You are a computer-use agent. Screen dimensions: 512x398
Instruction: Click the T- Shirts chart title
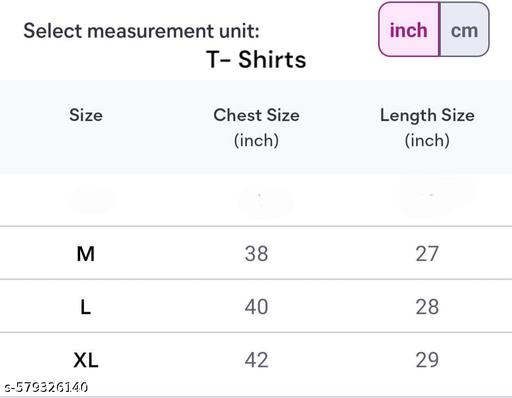pyautogui.click(x=256, y=60)
